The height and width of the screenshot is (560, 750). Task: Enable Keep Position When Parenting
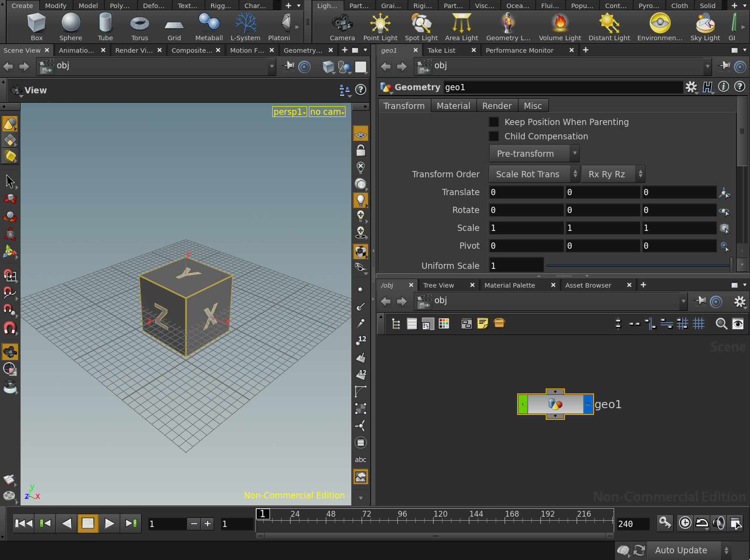(x=494, y=122)
